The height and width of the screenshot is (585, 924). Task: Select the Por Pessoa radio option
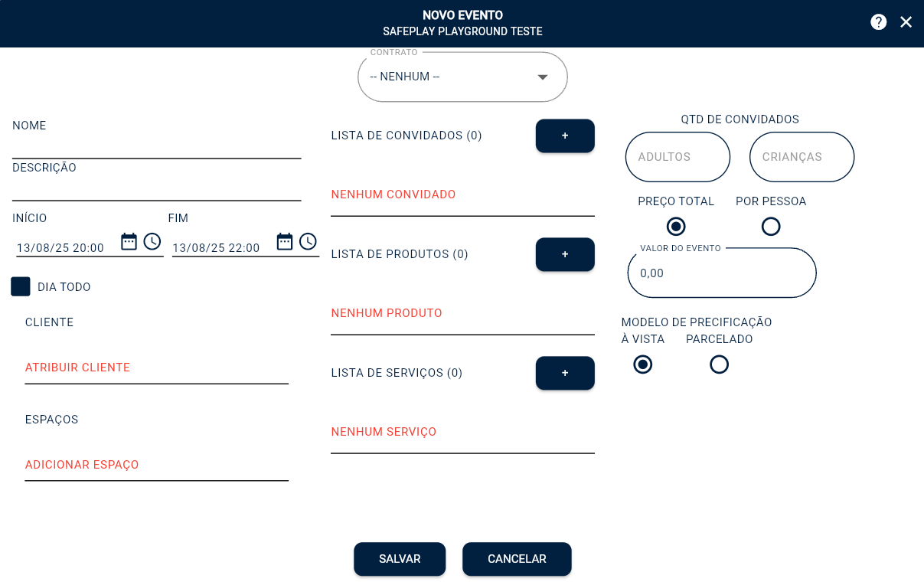point(771,227)
